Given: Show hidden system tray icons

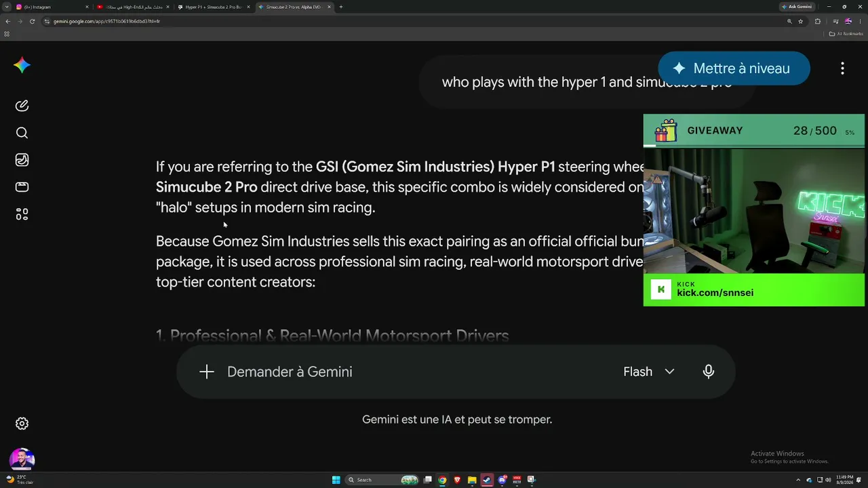Looking at the screenshot, I should (800, 480).
